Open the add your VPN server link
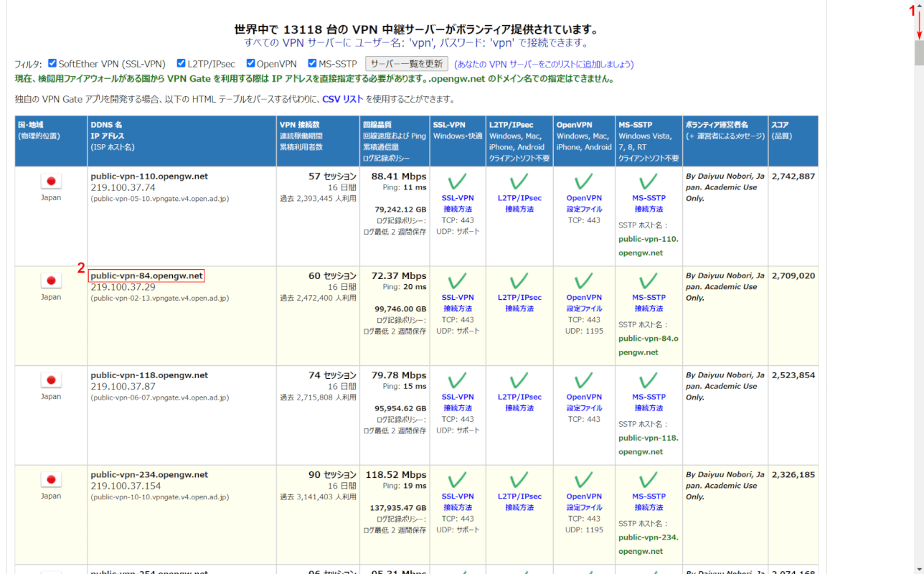Viewport: 924px width, 574px height. click(544, 64)
